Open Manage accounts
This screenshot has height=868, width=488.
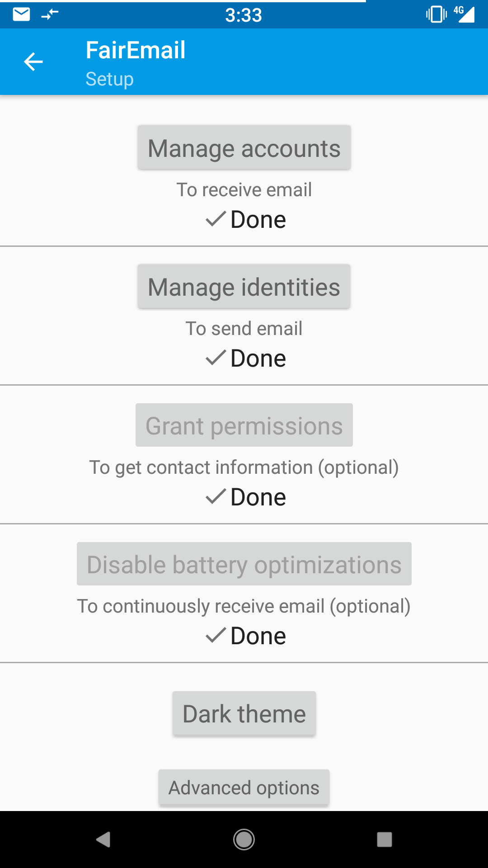click(x=244, y=148)
